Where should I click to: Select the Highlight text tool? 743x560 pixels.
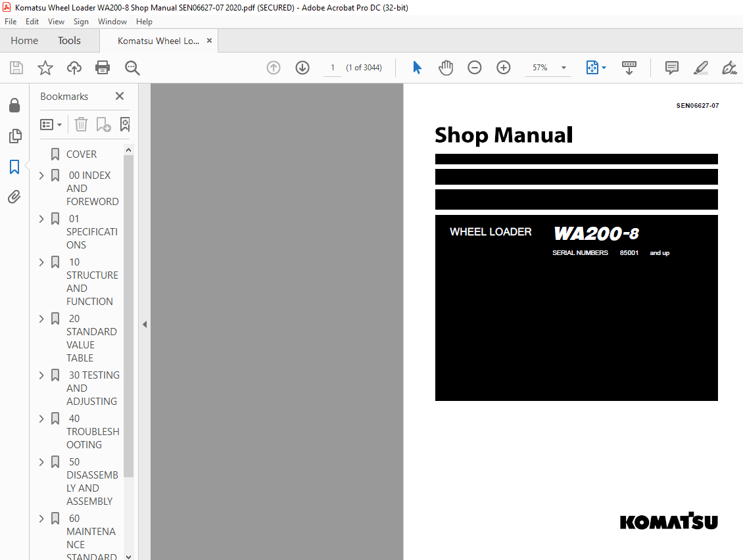(x=700, y=68)
